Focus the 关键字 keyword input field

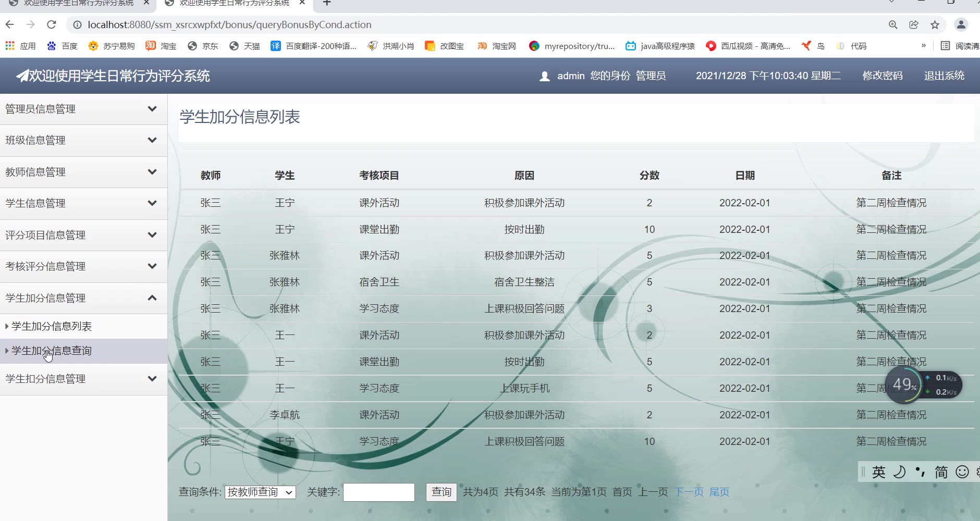[379, 492]
